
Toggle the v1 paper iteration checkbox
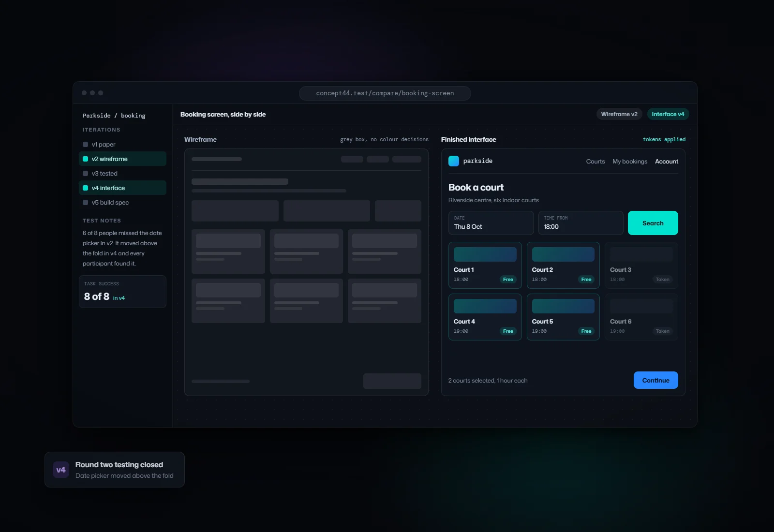(85, 145)
